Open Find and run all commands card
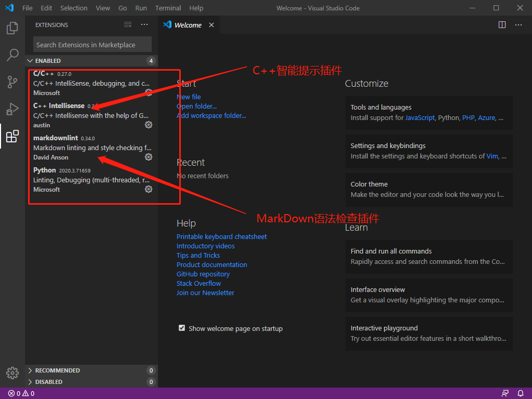The image size is (532, 399). click(x=429, y=257)
